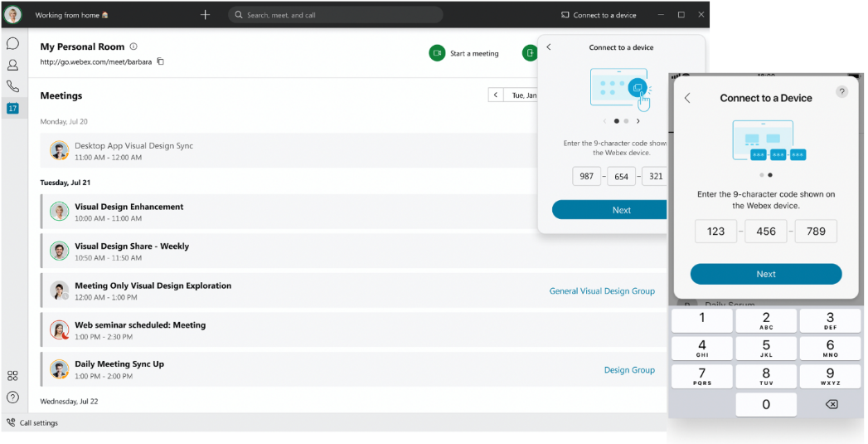This screenshot has width=868, height=444.
Task: Open the General Visual Design Group link
Action: (602, 291)
